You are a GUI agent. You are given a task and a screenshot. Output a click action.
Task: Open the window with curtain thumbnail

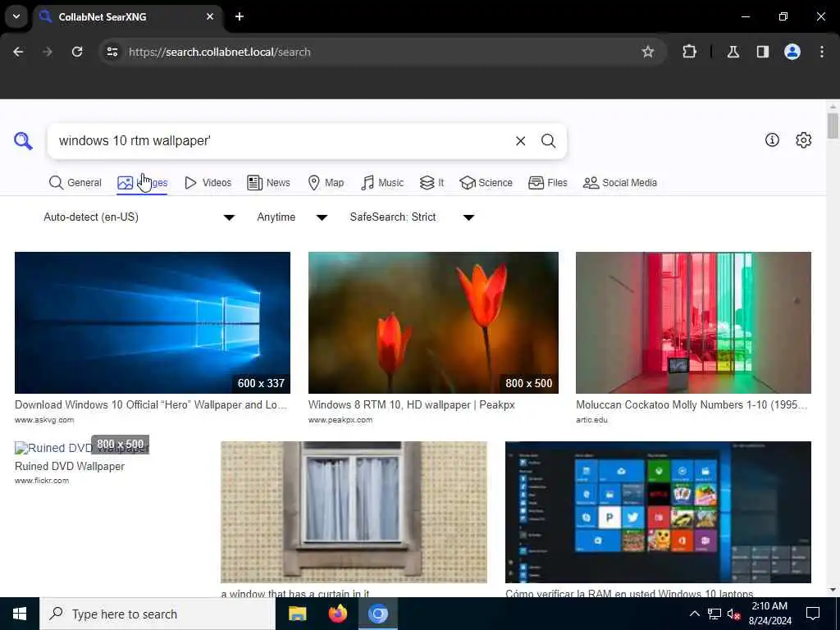pyautogui.click(x=354, y=512)
